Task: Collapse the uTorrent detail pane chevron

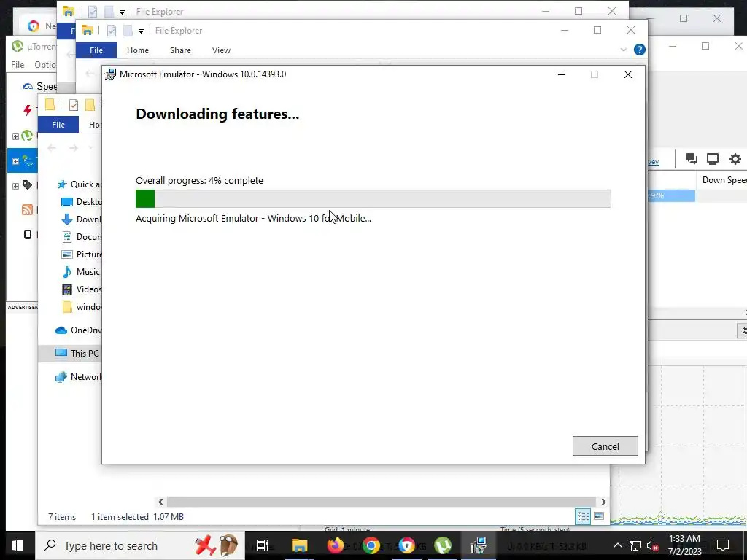Action: click(743, 330)
